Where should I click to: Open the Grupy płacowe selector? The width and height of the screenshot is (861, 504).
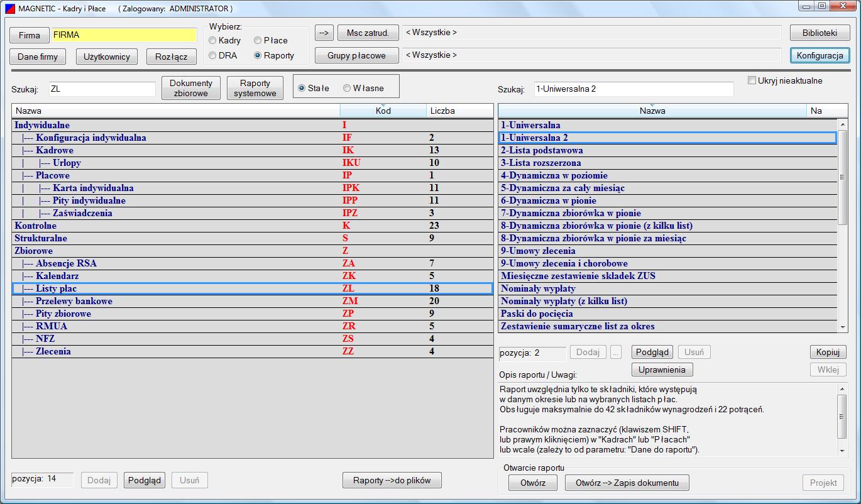coord(356,55)
